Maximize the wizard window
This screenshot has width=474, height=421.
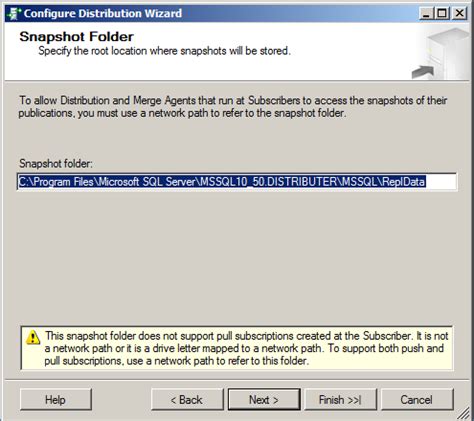click(442, 13)
